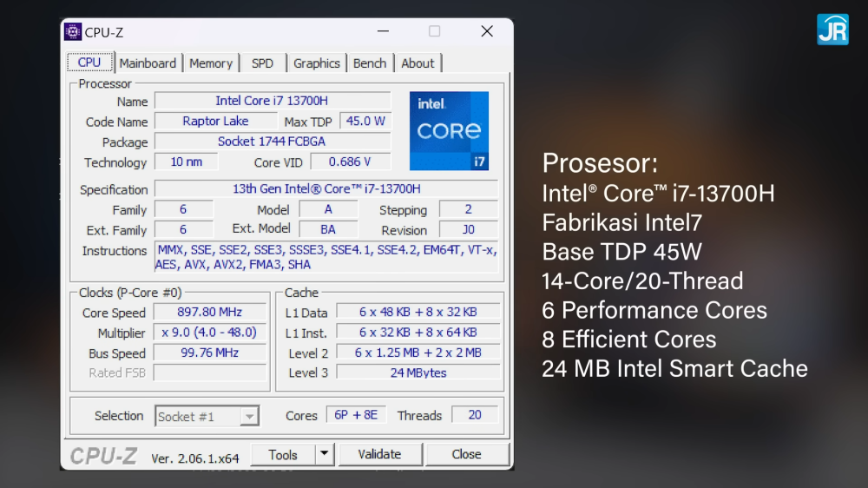This screenshot has width=868, height=488.
Task: Expand the Tools dropdown arrow
Action: [x=325, y=455]
